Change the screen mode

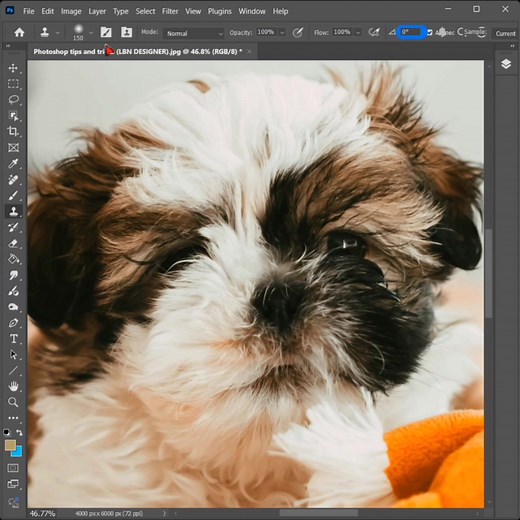[13, 484]
